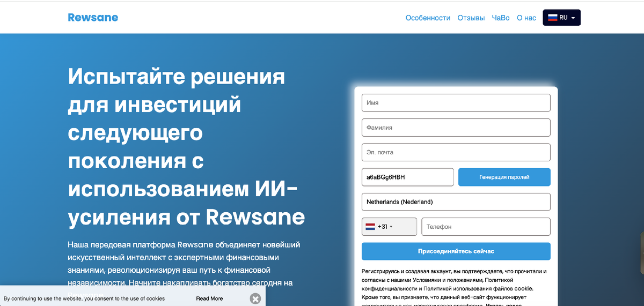Click Присоединяйтесь сейчас button

(x=456, y=251)
